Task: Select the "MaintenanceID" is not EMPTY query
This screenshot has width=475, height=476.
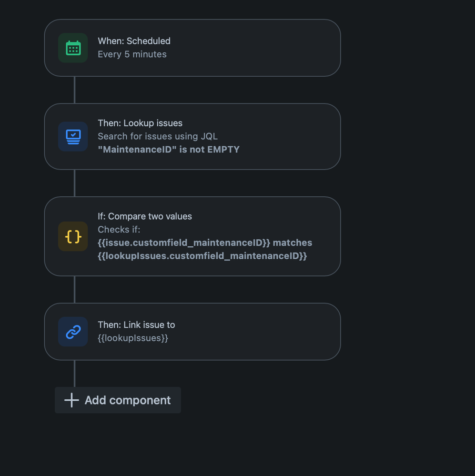Action: [x=169, y=150]
